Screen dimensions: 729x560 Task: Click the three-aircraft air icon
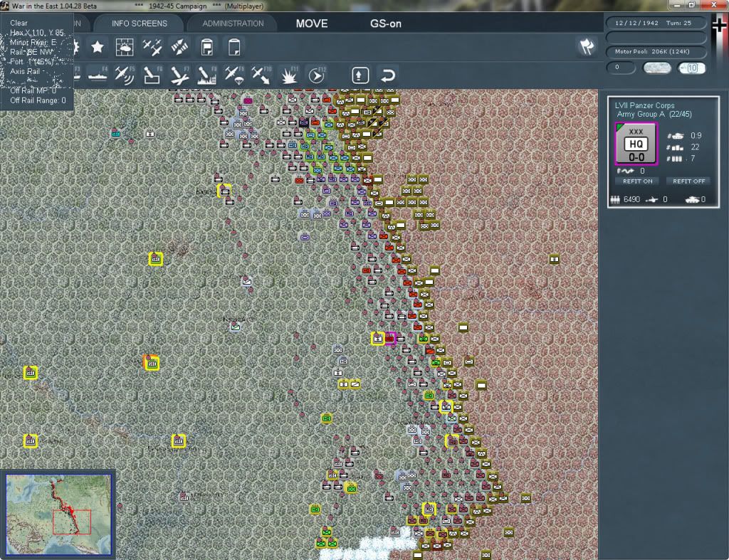click(x=152, y=47)
